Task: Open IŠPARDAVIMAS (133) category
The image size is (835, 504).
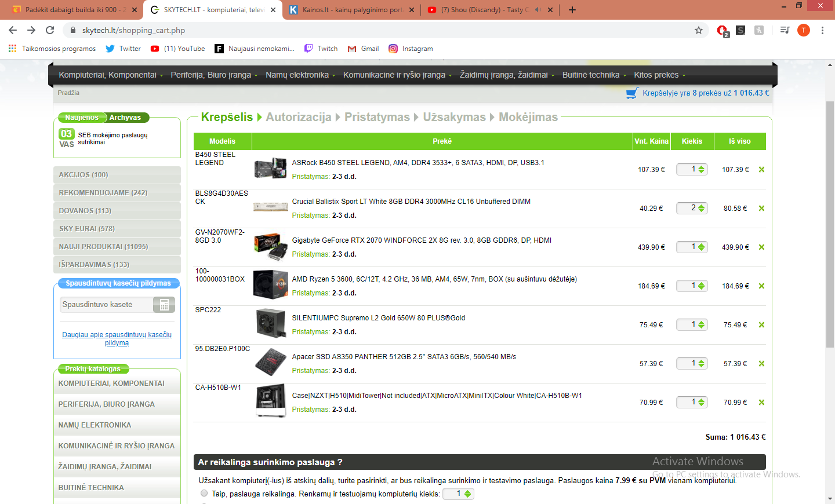Action: (x=117, y=265)
